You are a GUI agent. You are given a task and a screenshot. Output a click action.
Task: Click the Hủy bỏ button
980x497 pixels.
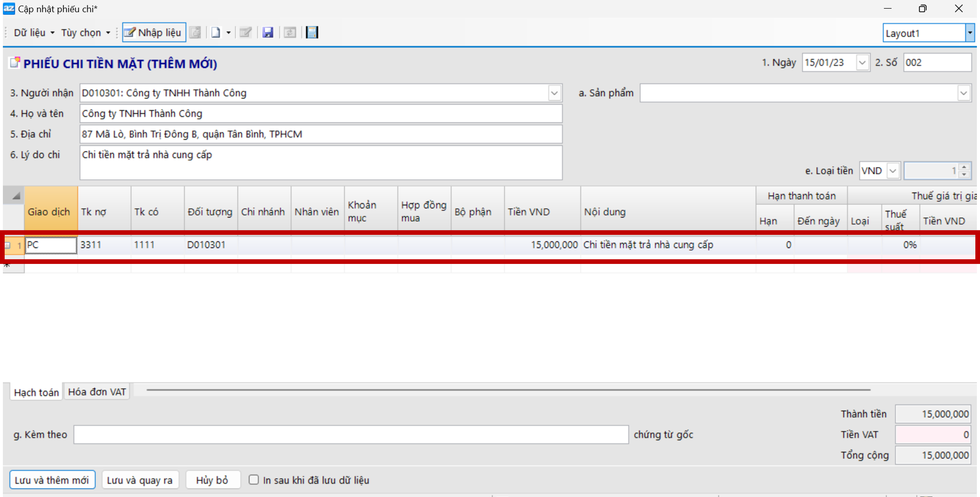click(x=212, y=480)
